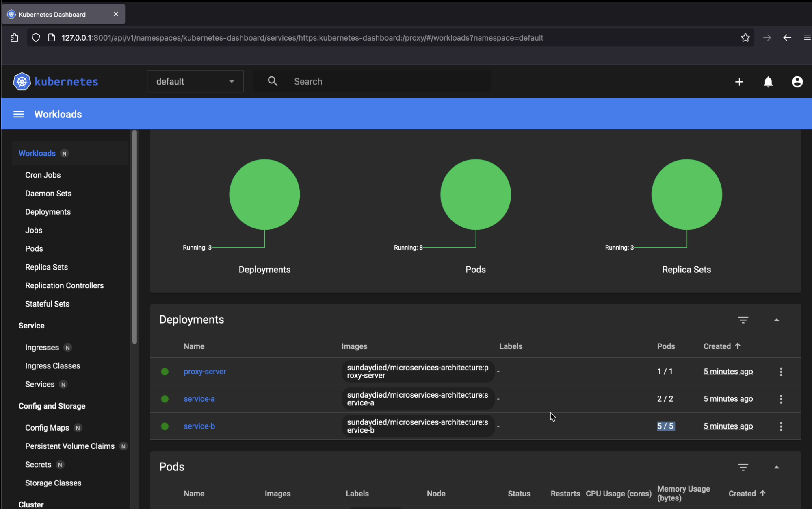This screenshot has height=509, width=812.
Task: Click the kubernetes brand text
Action: [66, 82]
